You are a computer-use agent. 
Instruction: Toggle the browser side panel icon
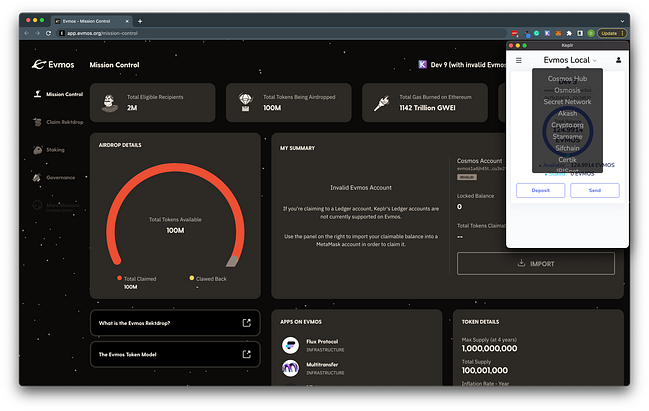tap(580, 33)
